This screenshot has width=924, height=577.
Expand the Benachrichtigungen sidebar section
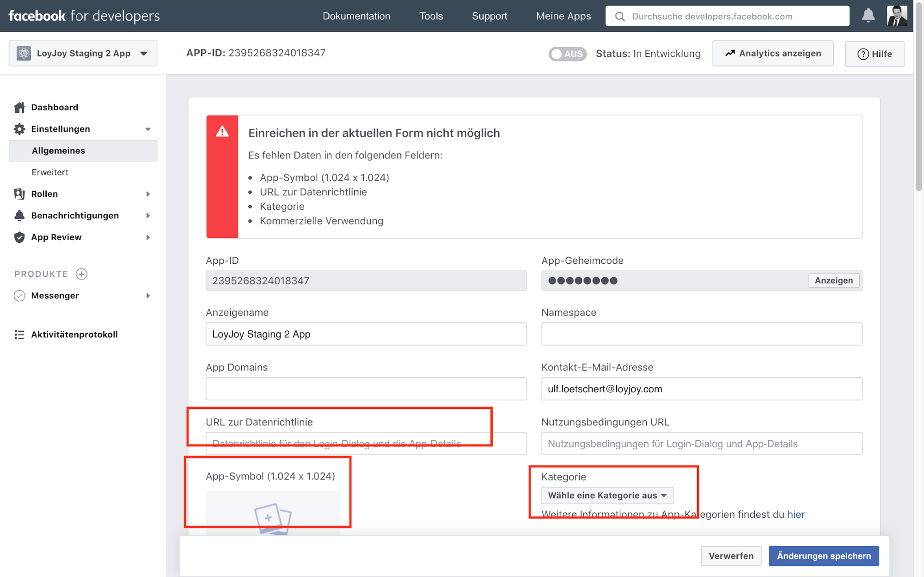coord(148,216)
